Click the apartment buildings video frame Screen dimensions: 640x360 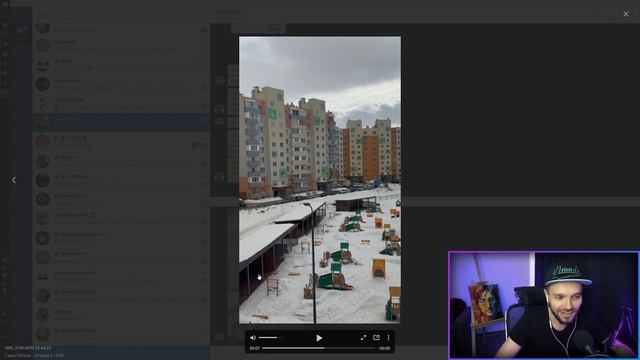(320, 180)
